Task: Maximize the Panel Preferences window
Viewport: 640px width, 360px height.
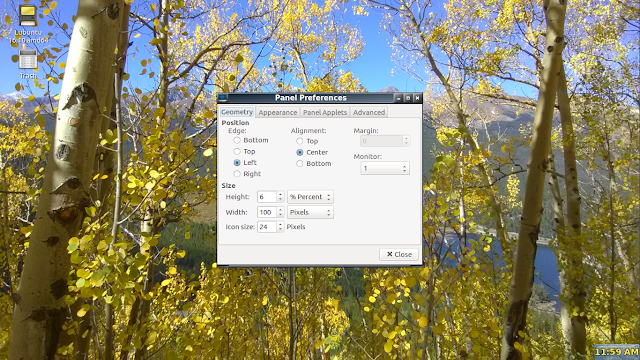Action: (x=408, y=98)
